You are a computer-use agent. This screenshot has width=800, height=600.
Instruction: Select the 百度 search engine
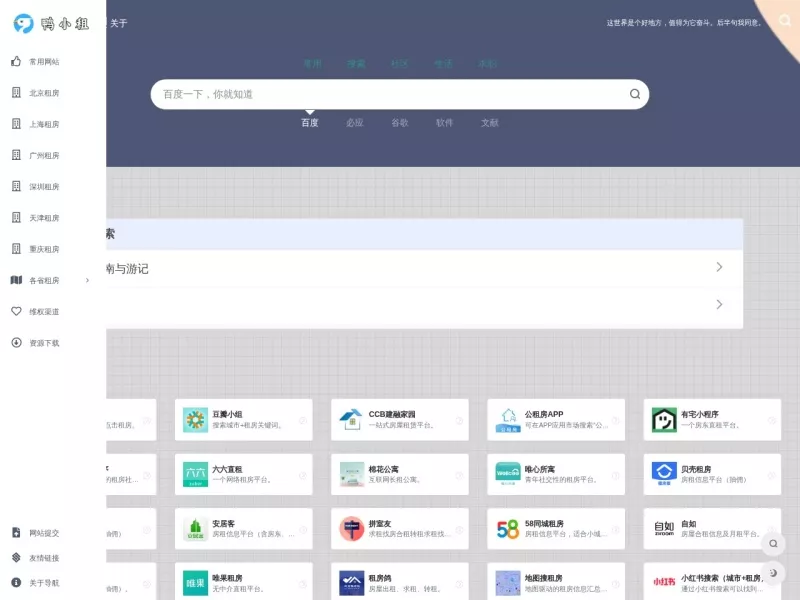(x=310, y=123)
